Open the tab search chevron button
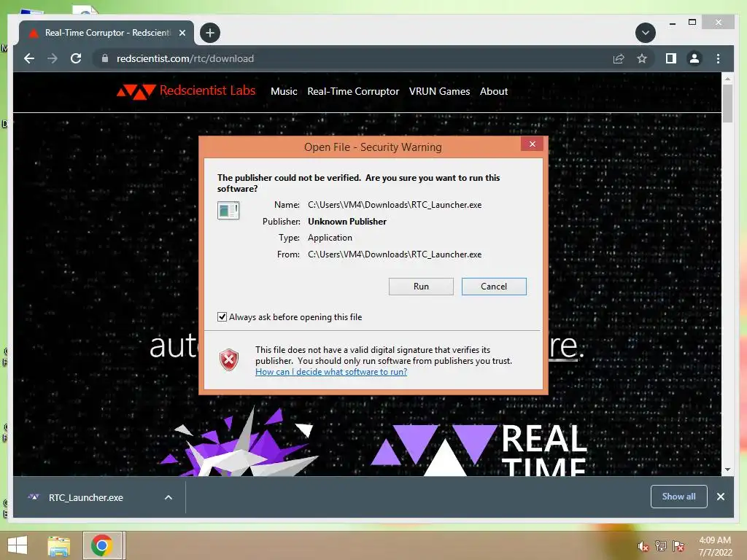 646,33
